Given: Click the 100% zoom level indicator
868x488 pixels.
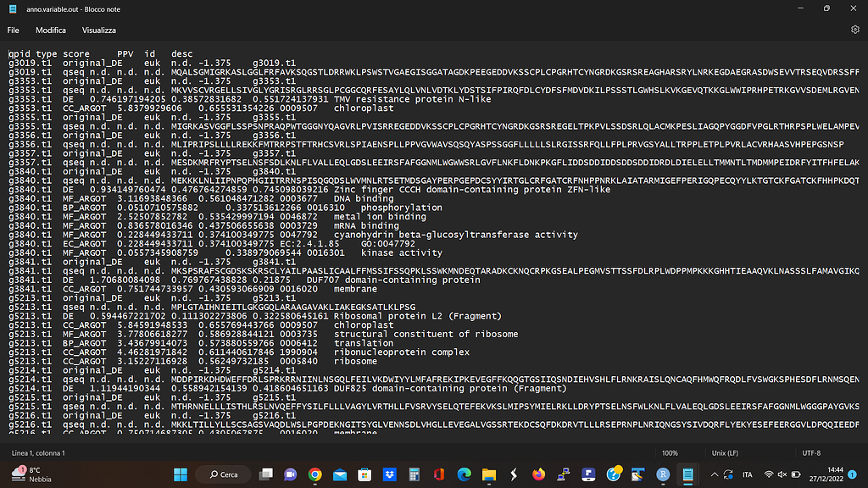Looking at the screenshot, I should pyautogui.click(x=670, y=453).
